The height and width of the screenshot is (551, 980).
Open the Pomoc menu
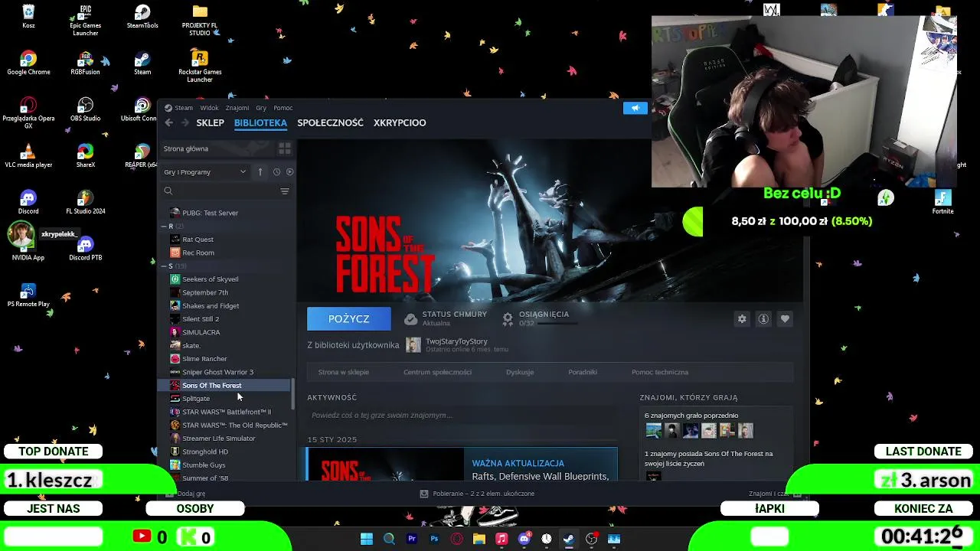click(283, 108)
